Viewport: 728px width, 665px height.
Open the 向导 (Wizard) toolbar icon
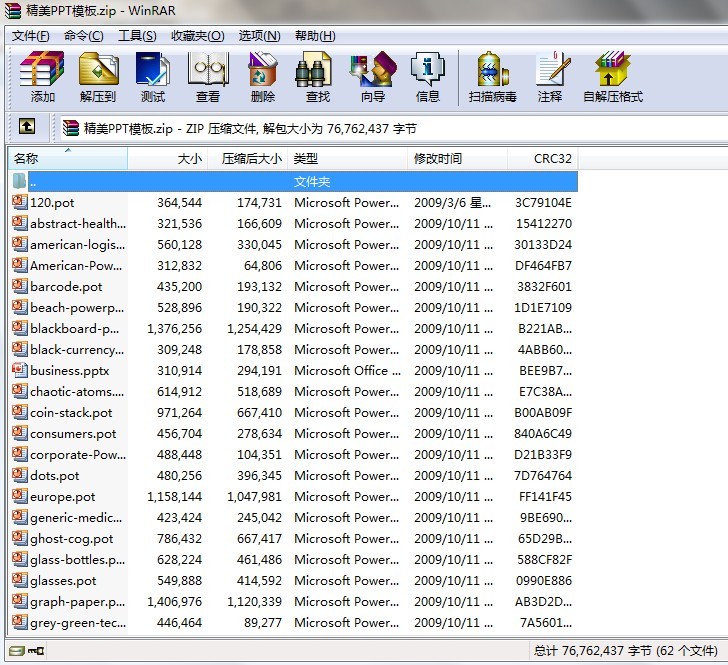pyautogui.click(x=373, y=69)
